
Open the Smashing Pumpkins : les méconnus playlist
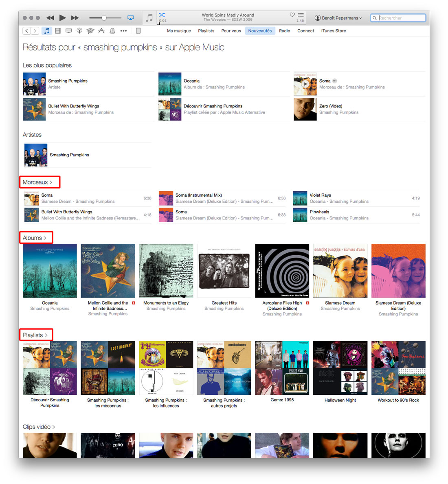pos(108,368)
